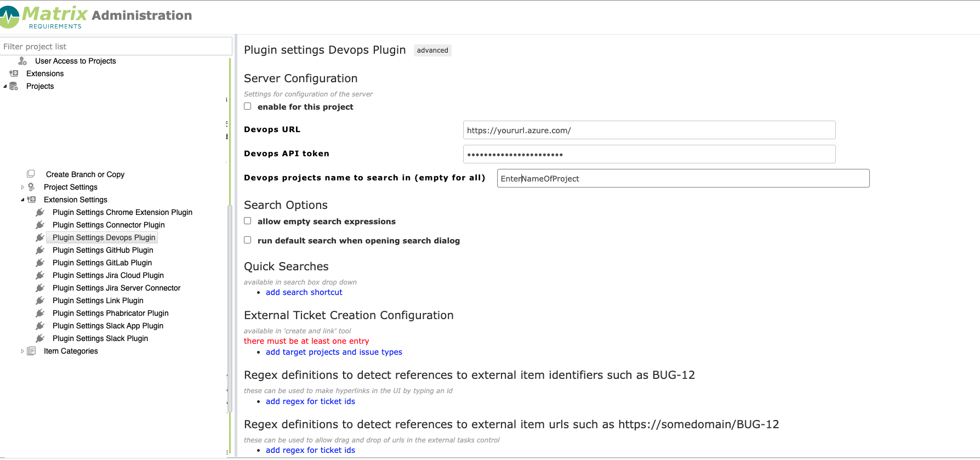This screenshot has height=460, width=980.
Task: Open Plugin Settings GitHub Plugin
Action: pos(103,250)
